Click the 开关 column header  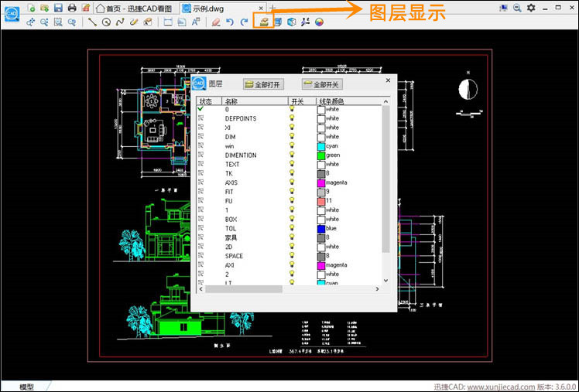click(x=302, y=101)
